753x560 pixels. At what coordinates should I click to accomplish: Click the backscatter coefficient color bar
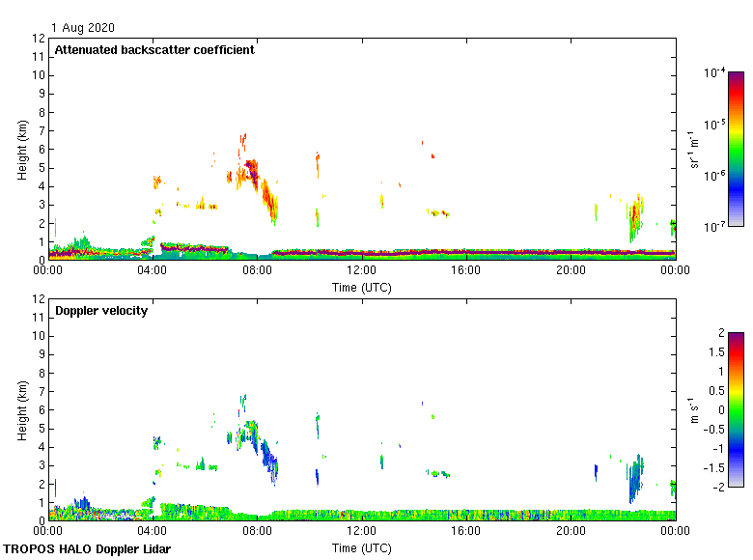(736, 149)
